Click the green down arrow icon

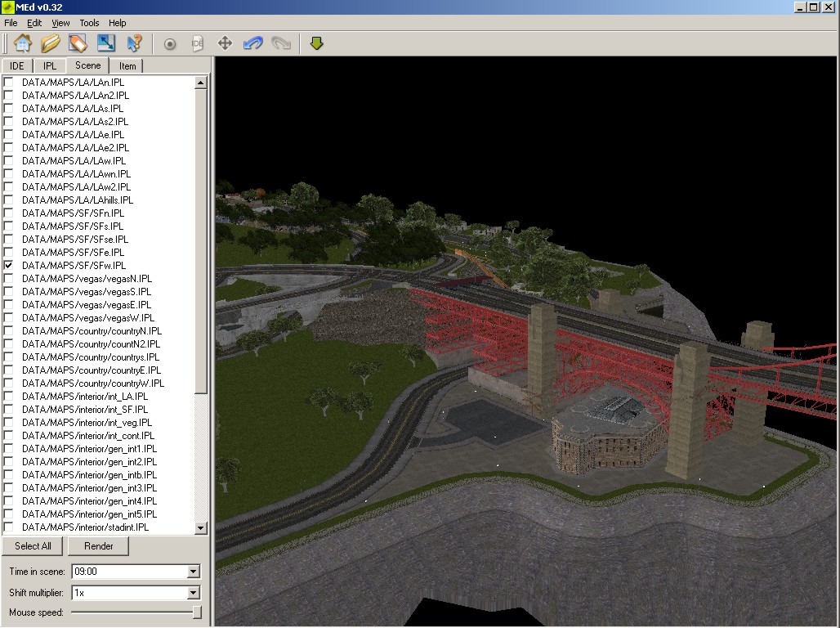[x=316, y=43]
